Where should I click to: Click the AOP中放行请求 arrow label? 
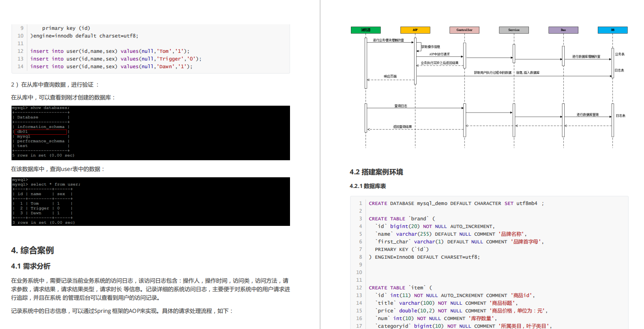(439, 55)
